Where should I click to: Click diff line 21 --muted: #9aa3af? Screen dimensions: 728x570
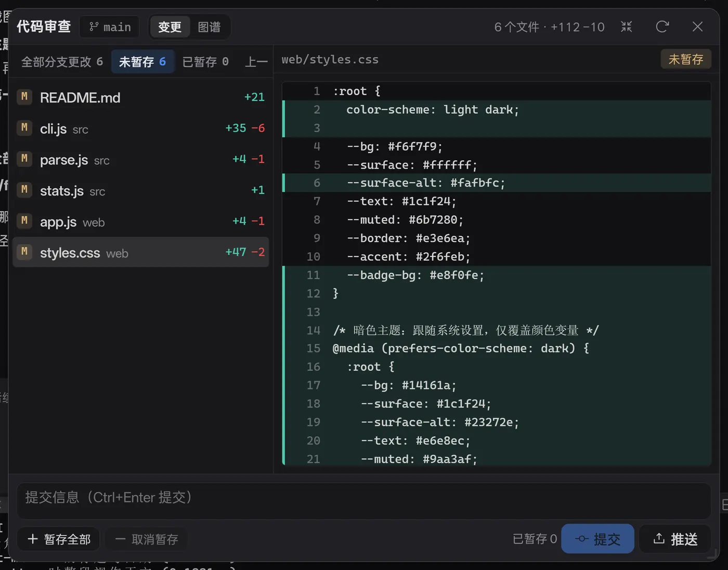pyautogui.click(x=497, y=459)
